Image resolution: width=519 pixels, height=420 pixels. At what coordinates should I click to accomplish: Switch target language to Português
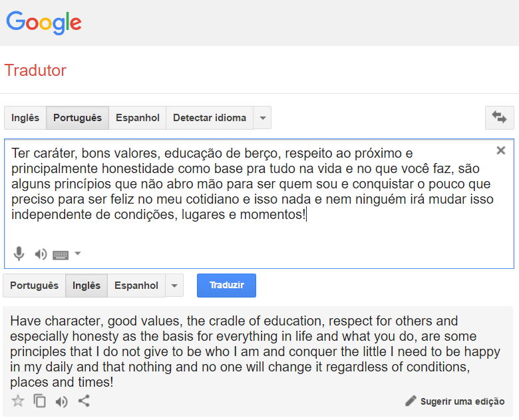pyautogui.click(x=34, y=286)
